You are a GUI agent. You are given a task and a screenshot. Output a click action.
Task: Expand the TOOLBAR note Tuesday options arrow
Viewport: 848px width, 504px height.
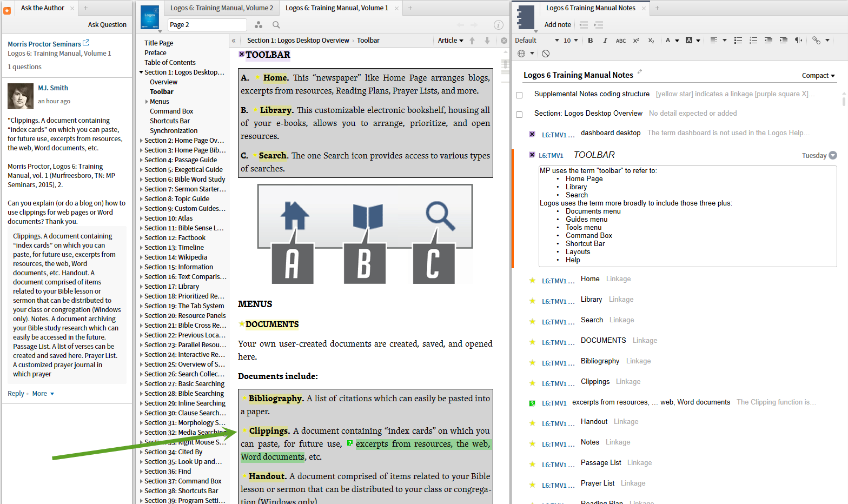click(833, 155)
